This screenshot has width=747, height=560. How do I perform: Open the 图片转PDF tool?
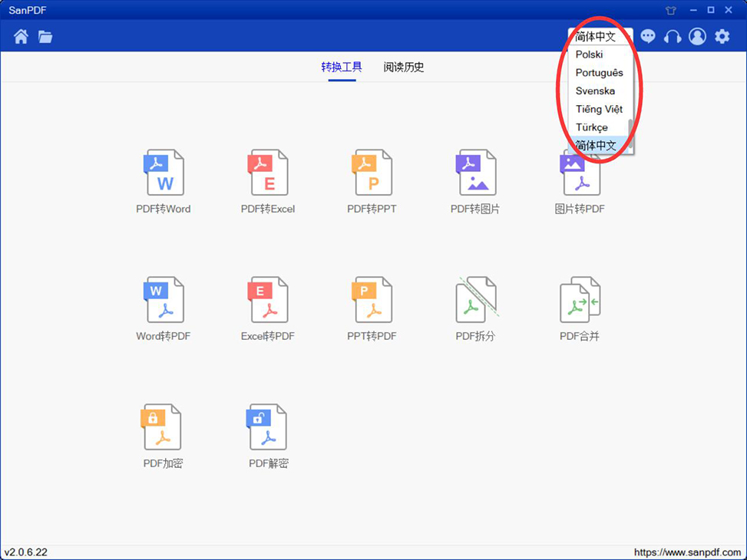pyautogui.click(x=580, y=182)
